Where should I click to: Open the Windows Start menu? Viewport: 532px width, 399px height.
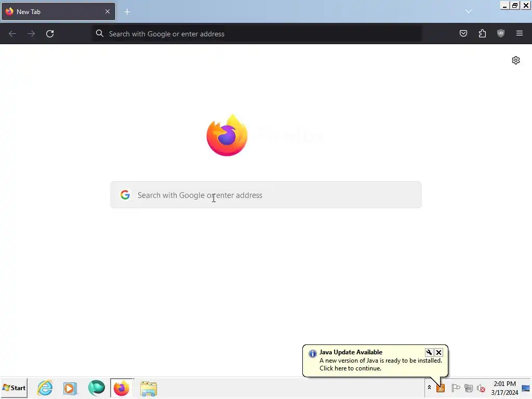pos(14,388)
